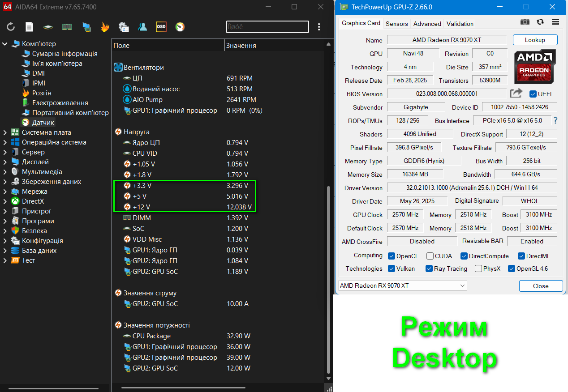Screen dimensions: 568x392
Task: Click the AIDA64 refresh toolbar icon
Action: coord(11,27)
